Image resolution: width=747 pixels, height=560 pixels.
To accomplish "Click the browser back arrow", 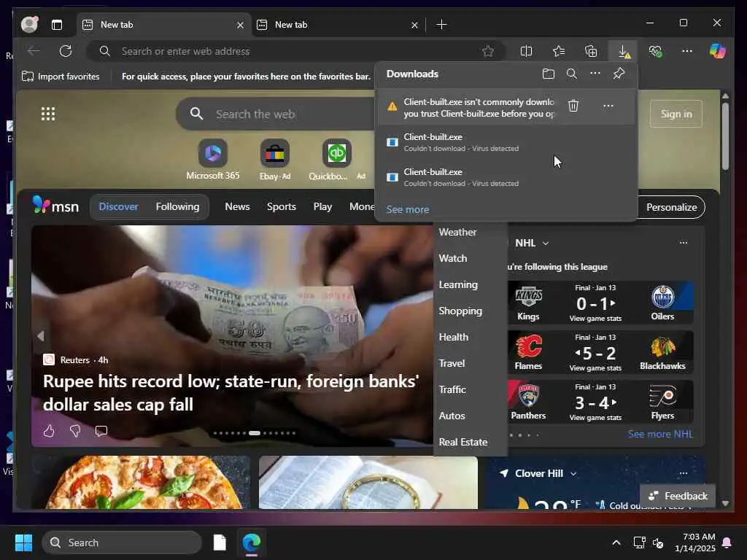I will [x=34, y=51].
